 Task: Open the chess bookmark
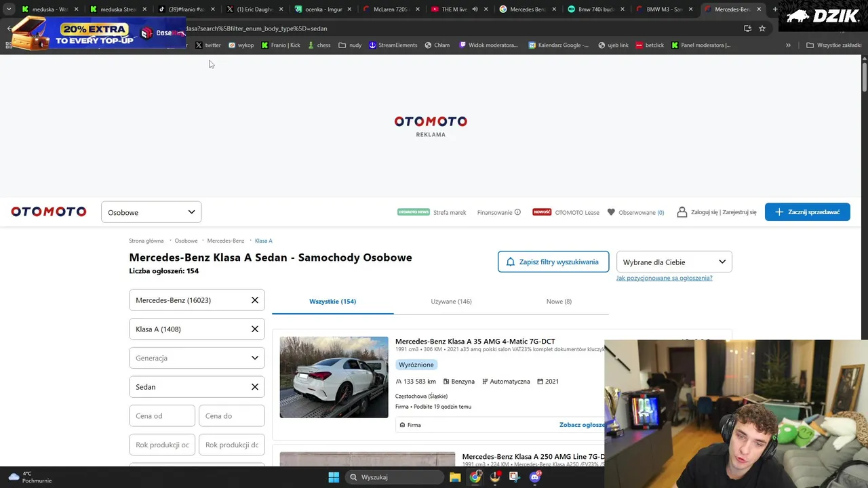tap(319, 45)
